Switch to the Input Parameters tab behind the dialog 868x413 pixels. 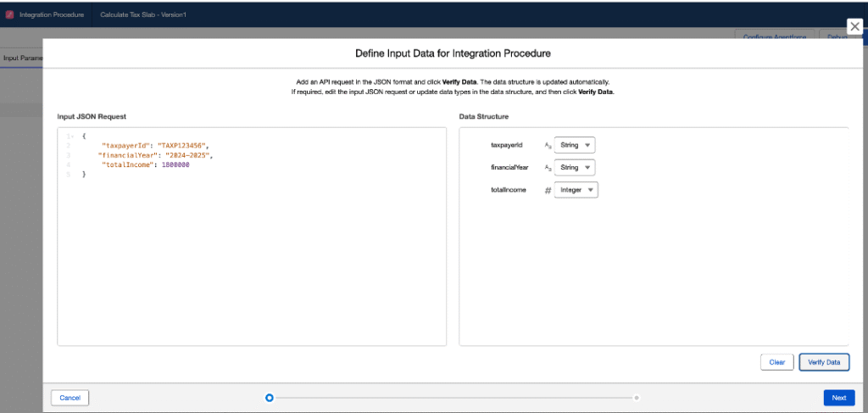pos(22,58)
